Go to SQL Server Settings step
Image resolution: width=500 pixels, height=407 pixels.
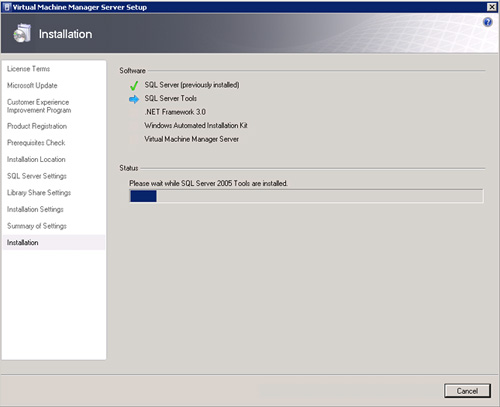(x=37, y=176)
